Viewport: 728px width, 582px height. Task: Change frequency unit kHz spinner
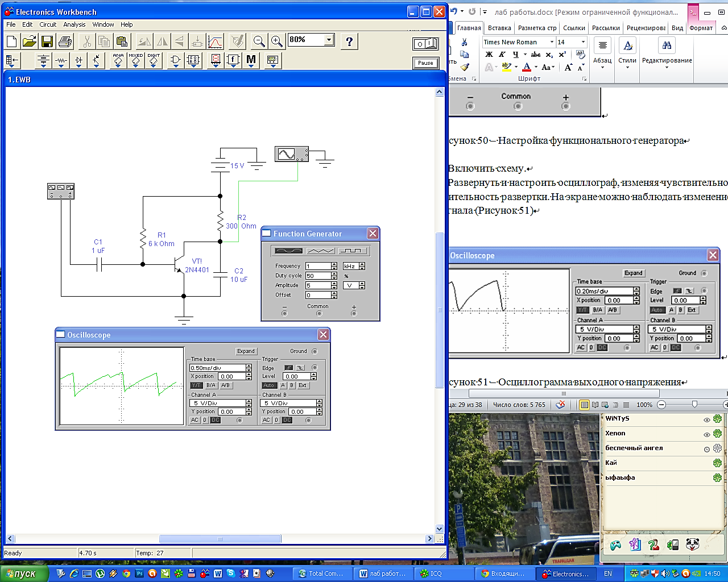tap(362, 266)
